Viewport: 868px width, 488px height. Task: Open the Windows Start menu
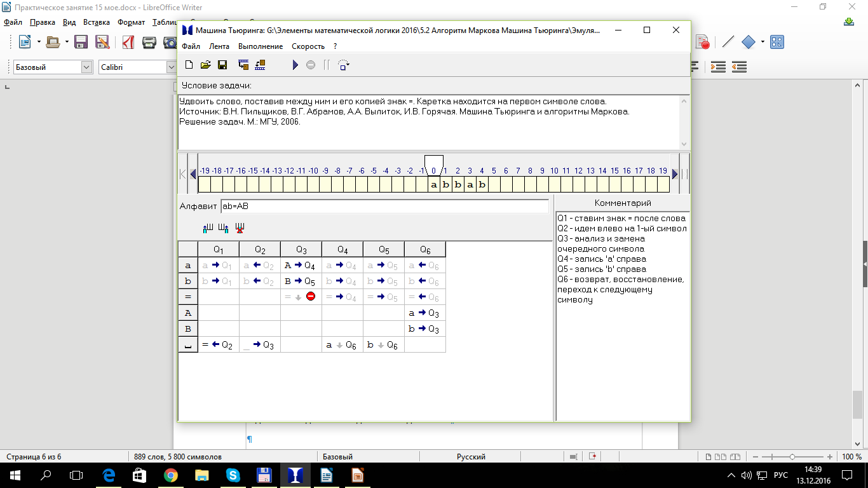coord(15,475)
